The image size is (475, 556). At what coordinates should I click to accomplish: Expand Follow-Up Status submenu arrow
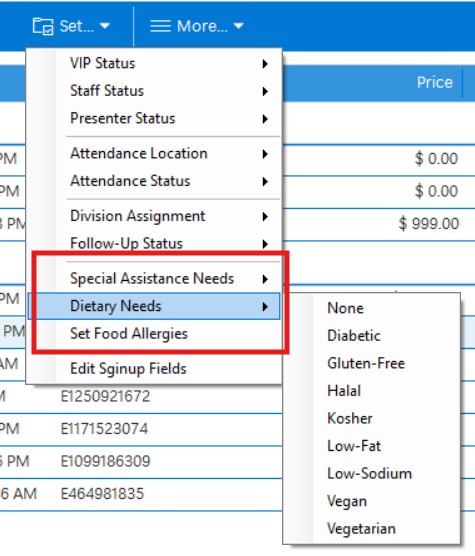[x=265, y=244]
